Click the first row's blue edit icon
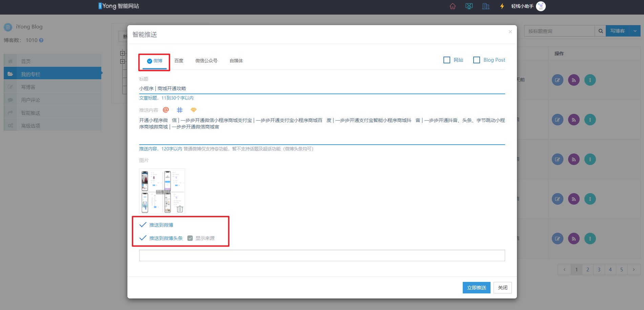 tap(558, 80)
